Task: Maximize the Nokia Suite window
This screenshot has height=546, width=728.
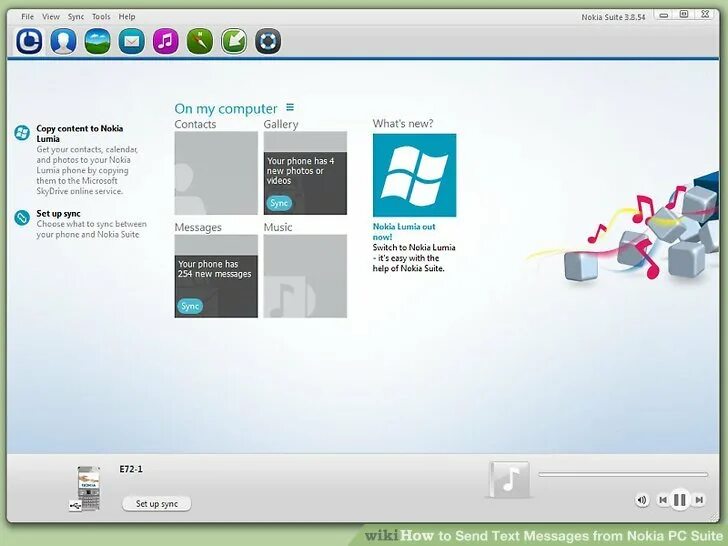Action: click(684, 14)
